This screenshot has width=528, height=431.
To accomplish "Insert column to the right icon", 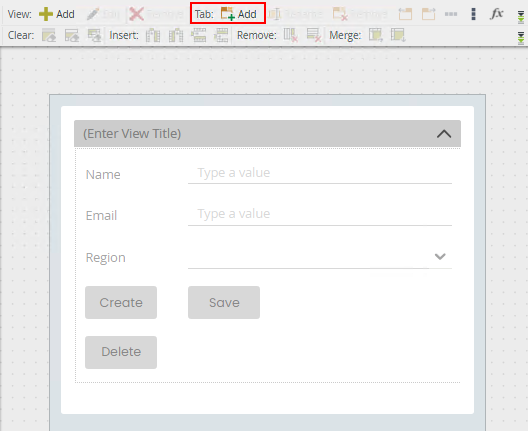I will [x=176, y=35].
